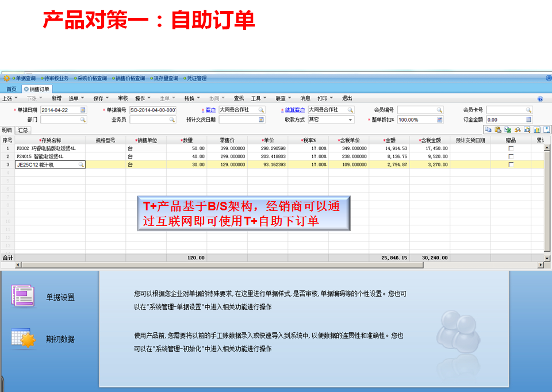
Task: Click the 退出 toolbar button
Action: tap(347, 98)
